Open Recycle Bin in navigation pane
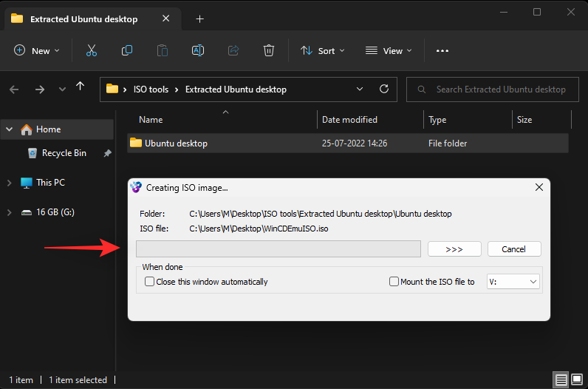 click(64, 153)
